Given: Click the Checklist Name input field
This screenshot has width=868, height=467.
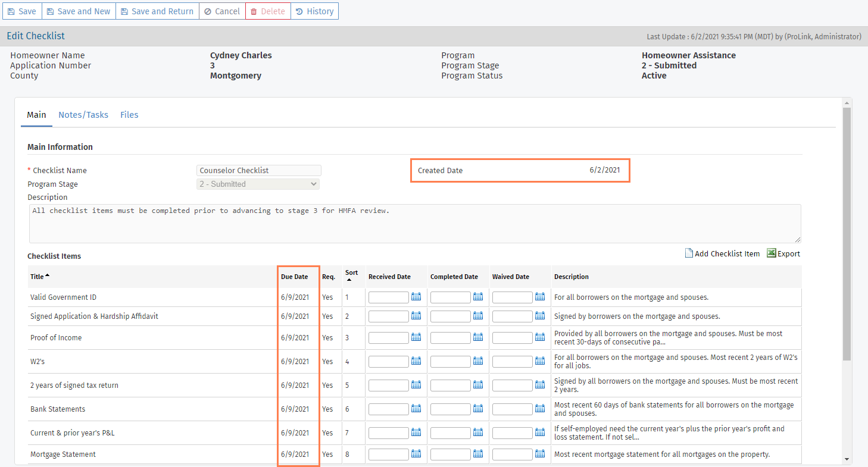Looking at the screenshot, I should click(258, 171).
